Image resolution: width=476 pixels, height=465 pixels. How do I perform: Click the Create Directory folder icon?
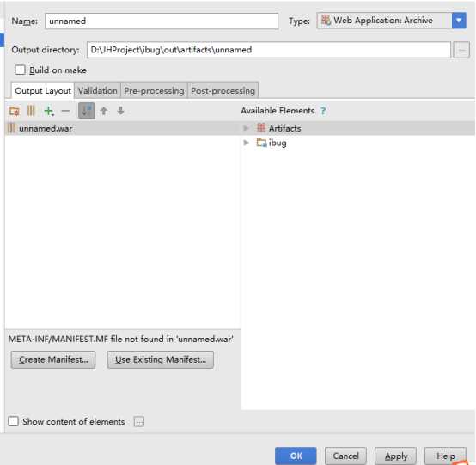coord(15,111)
